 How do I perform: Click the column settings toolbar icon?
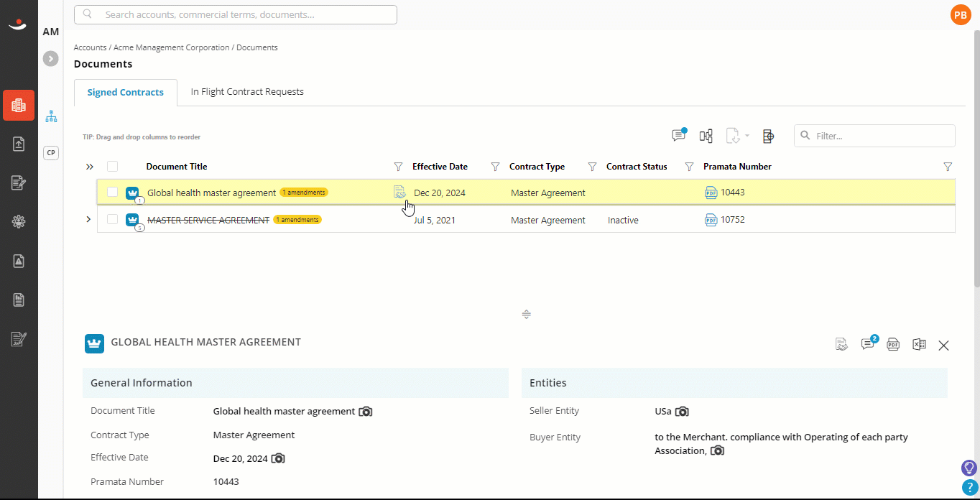point(768,136)
